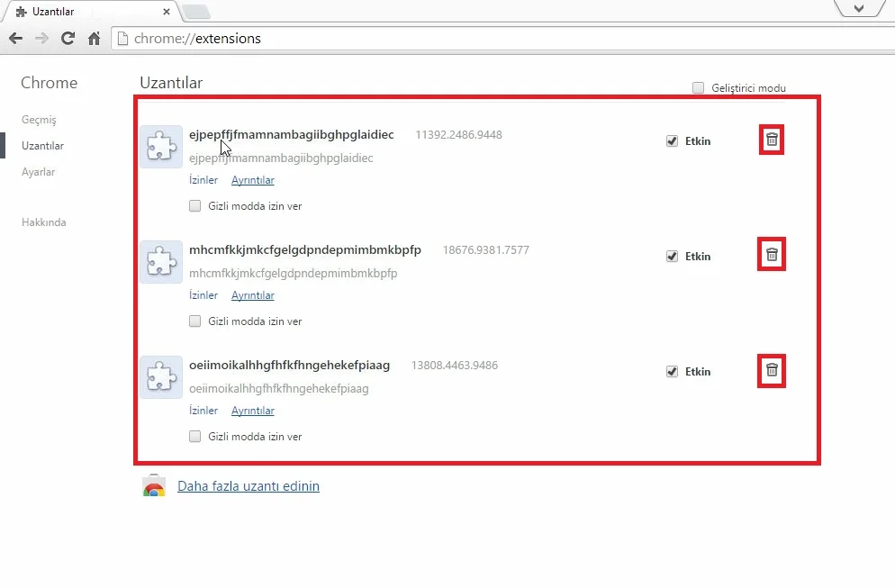Open Ayarlar in the Chrome sidebar

pyautogui.click(x=39, y=172)
